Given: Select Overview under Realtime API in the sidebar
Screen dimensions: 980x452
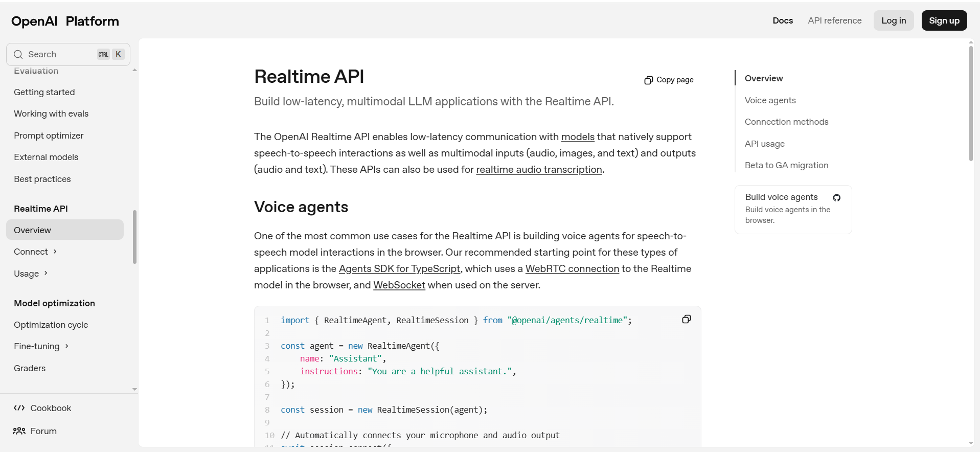Looking at the screenshot, I should tap(65, 230).
